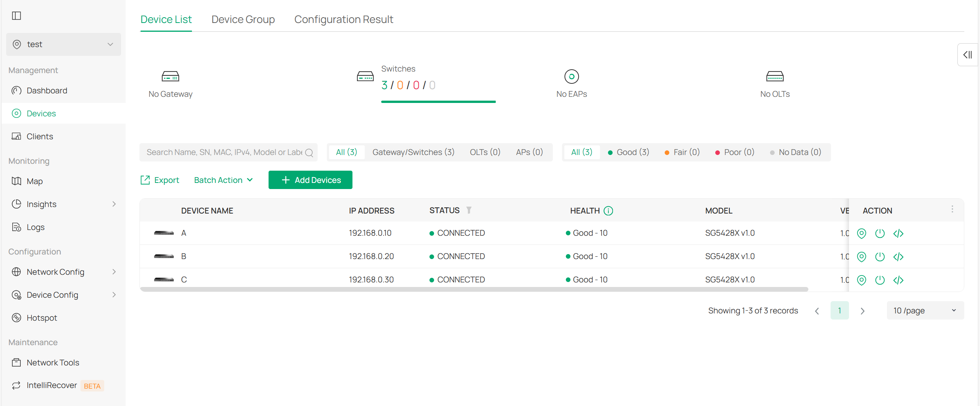Open the test site selector dropdown
The width and height of the screenshot is (980, 406).
pyautogui.click(x=64, y=44)
